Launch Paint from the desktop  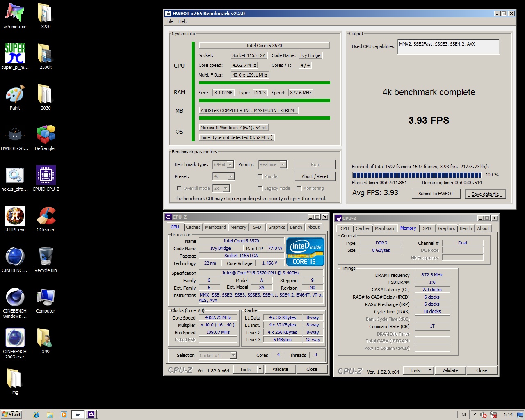[x=15, y=98]
